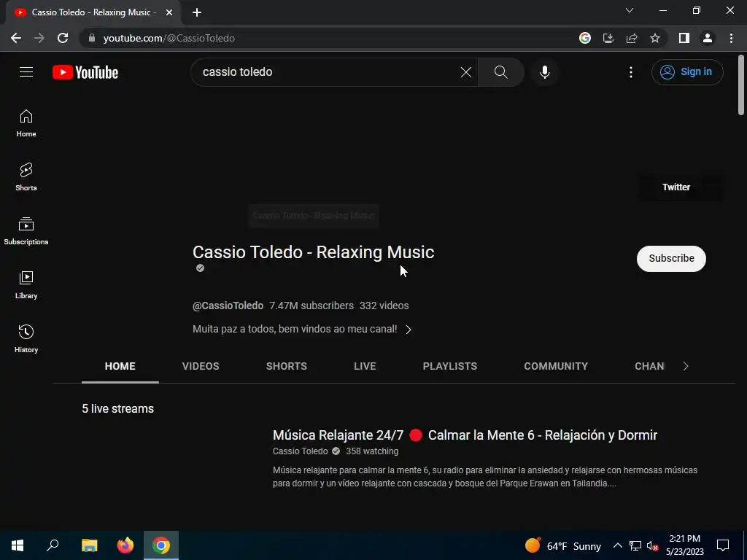Image resolution: width=747 pixels, height=560 pixels.
Task: Open the tab search chevron in title bar
Action: tap(630, 10)
